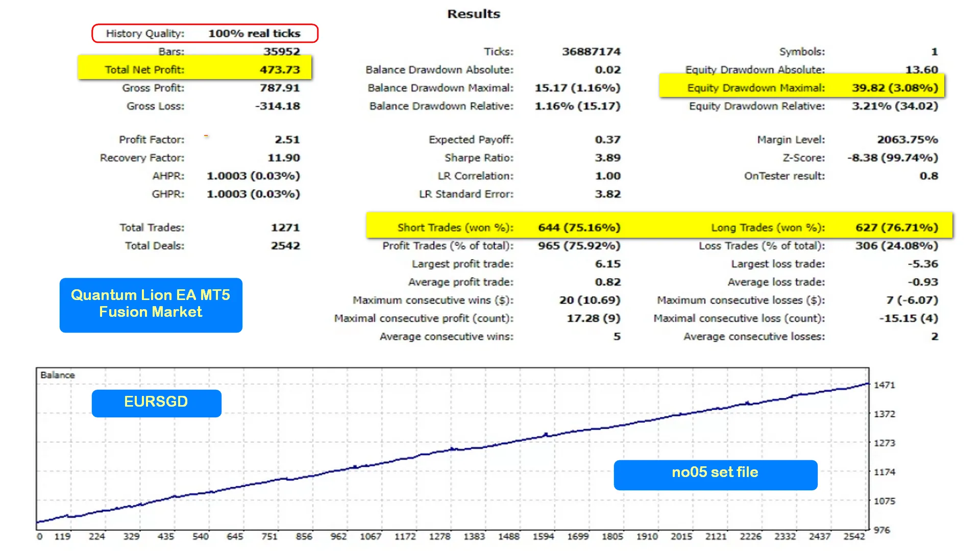Click the Balance chart legend label
This screenshot has height=551, width=980.
coord(58,375)
